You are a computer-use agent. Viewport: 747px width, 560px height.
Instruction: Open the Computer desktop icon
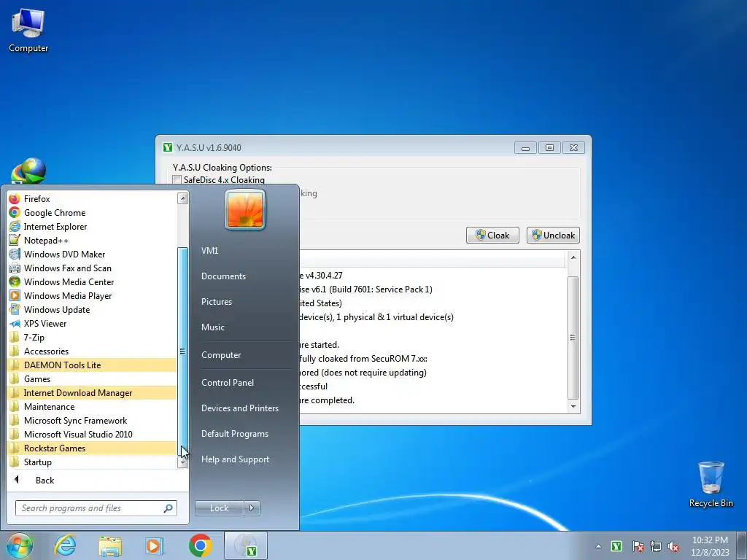point(28,30)
